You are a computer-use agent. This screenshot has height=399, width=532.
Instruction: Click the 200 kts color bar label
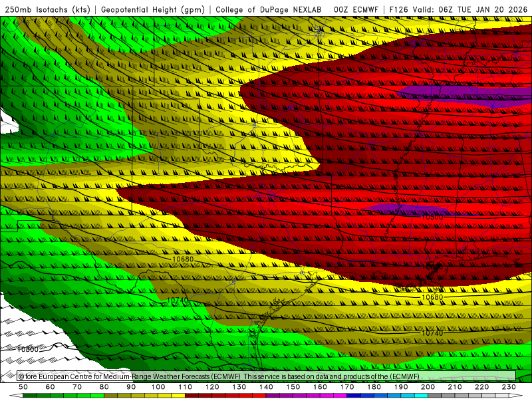pos(428,387)
